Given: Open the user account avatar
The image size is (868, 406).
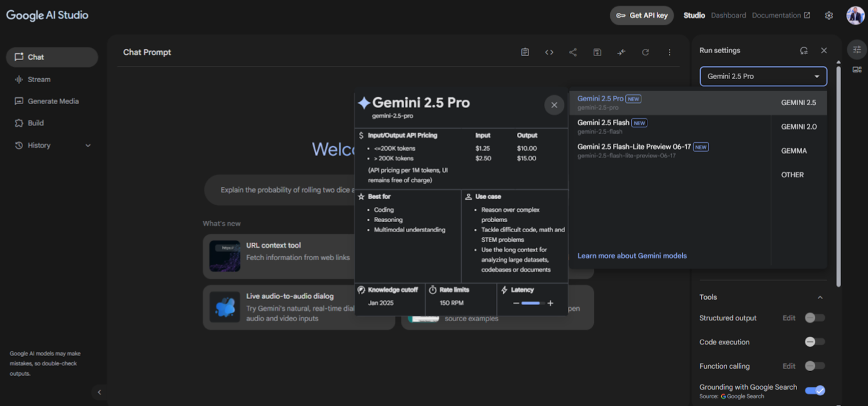Looking at the screenshot, I should 855,15.
